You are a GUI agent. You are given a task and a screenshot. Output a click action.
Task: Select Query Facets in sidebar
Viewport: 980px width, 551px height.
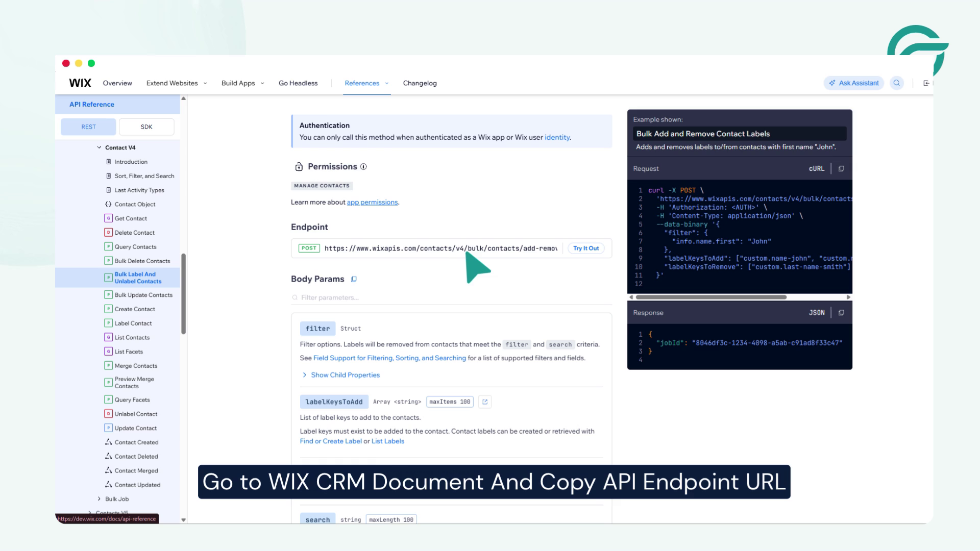click(132, 400)
